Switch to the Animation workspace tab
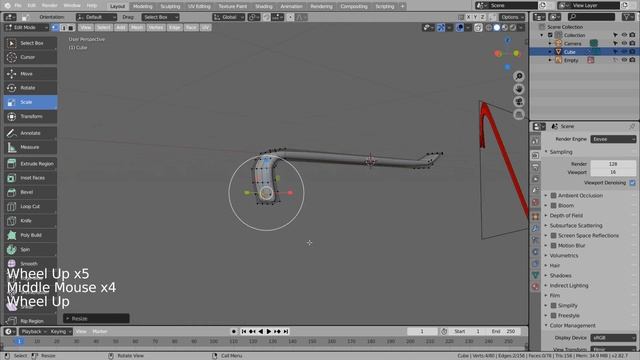The width and height of the screenshot is (640, 360). click(x=291, y=6)
